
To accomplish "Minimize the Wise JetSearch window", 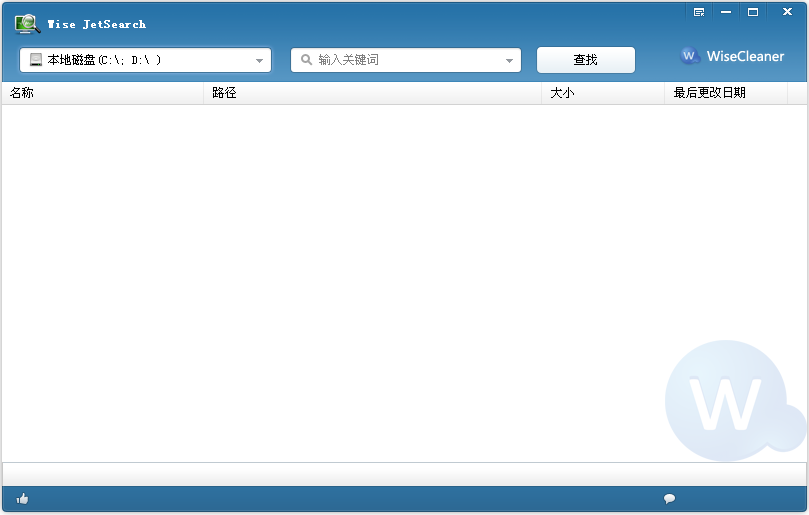I will [x=726, y=12].
